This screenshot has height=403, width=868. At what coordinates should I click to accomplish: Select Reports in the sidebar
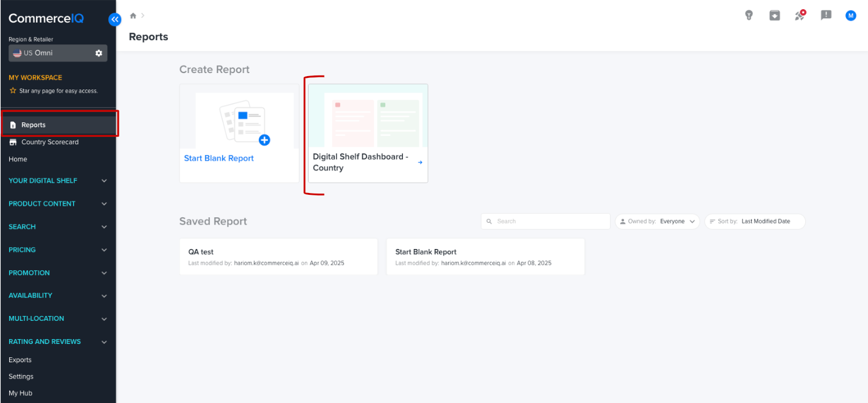pos(58,125)
